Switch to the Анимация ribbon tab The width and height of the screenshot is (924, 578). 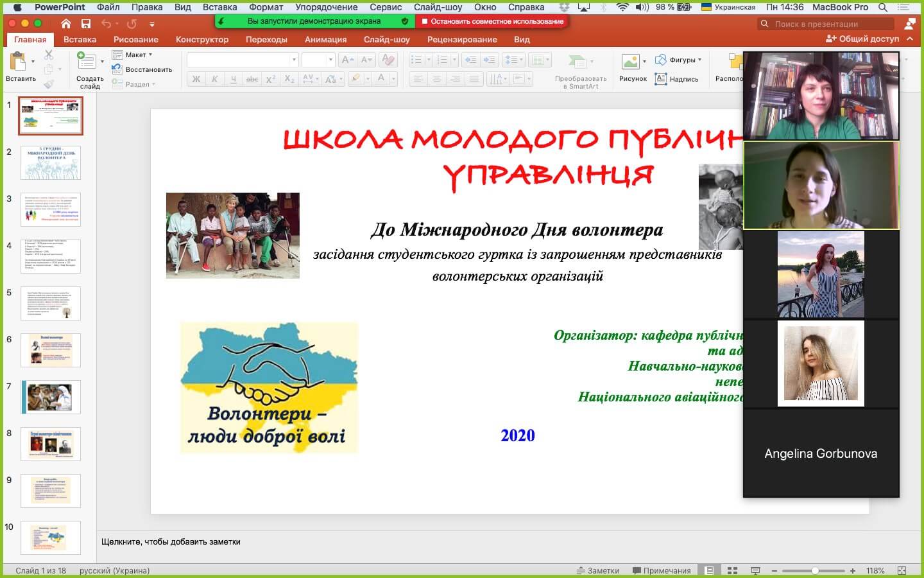click(325, 39)
